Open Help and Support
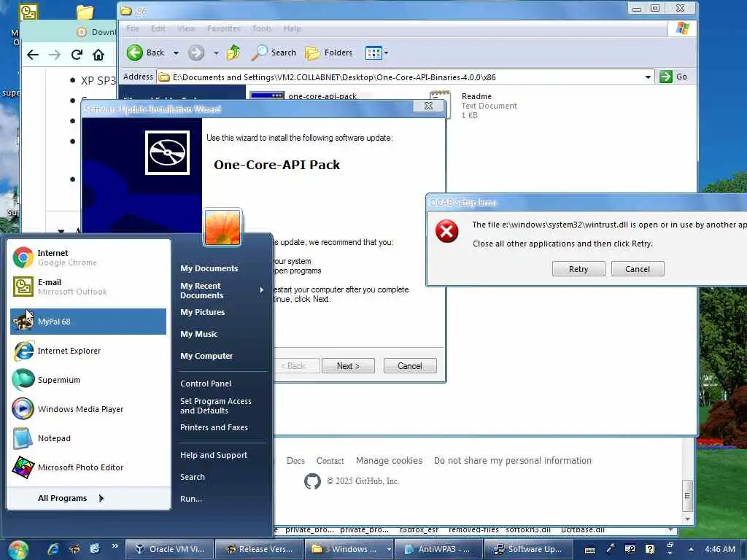The width and height of the screenshot is (747, 560). pos(214,455)
